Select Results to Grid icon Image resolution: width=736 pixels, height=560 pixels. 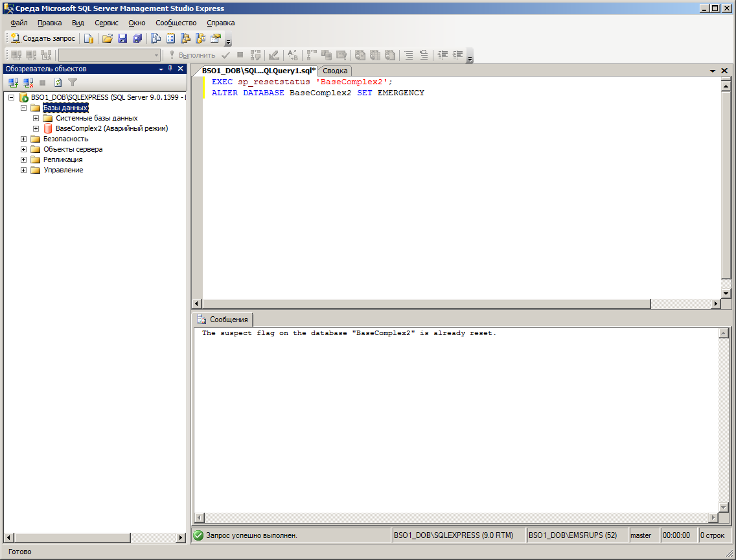click(x=375, y=55)
